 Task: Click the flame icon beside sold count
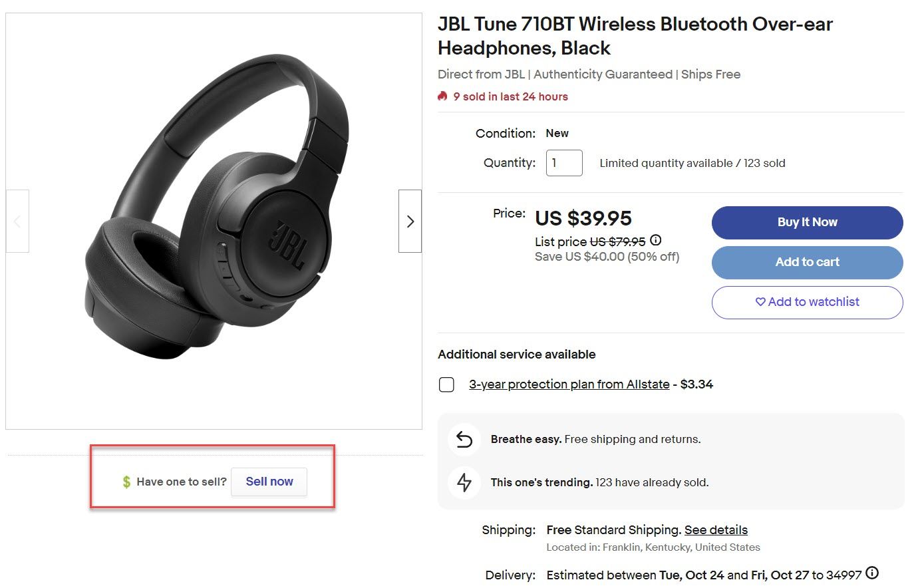coord(442,96)
